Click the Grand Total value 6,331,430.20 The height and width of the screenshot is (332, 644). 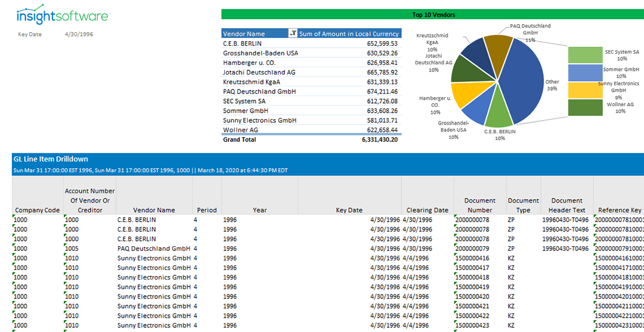click(x=380, y=139)
